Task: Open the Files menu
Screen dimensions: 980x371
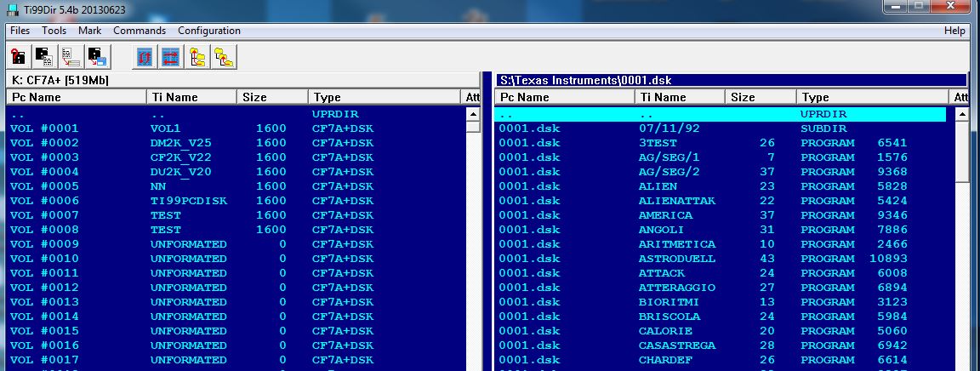Action: tap(20, 31)
